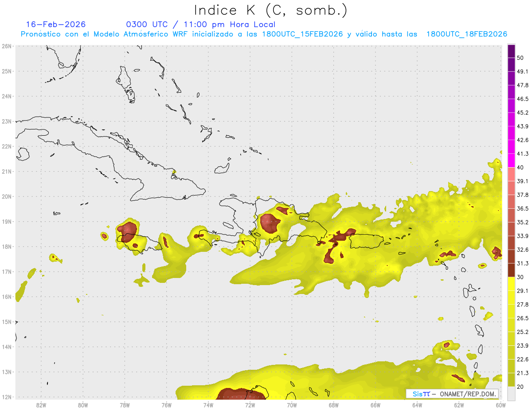Click the "80W" longitude label
This screenshot has width=532, height=411.
[x=83, y=405]
